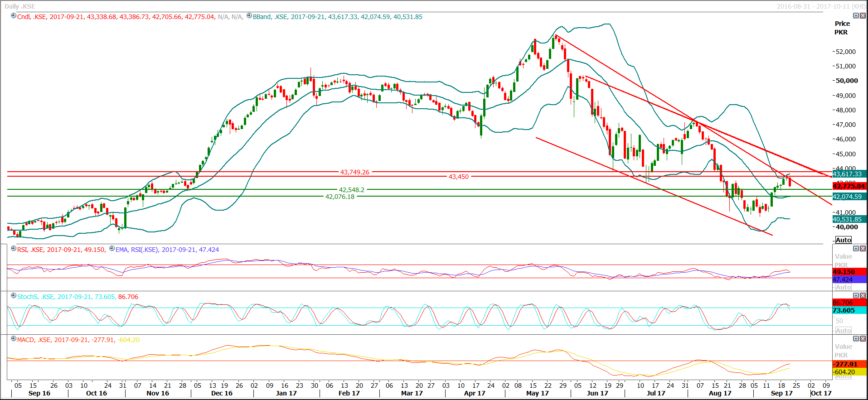Click the Oct 17 month label on time axis
The width and height of the screenshot is (868, 400).
pos(821,393)
